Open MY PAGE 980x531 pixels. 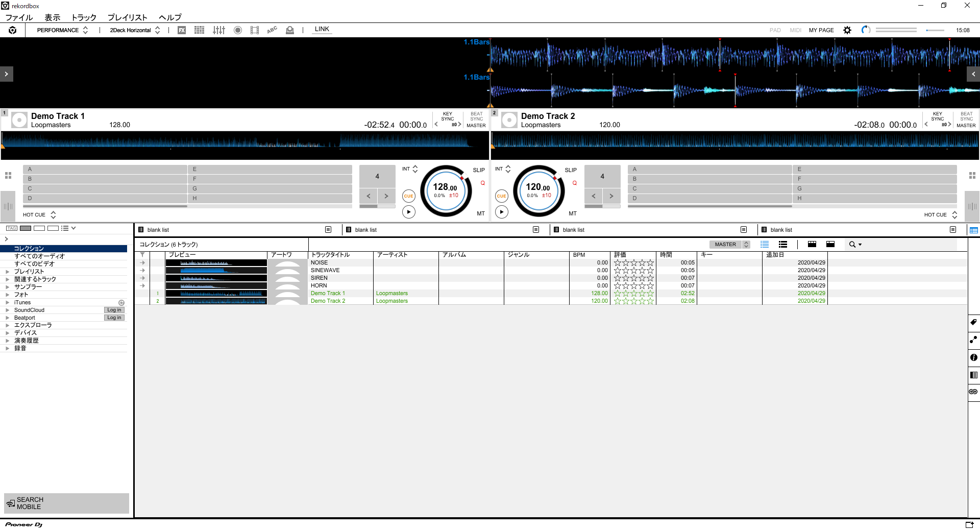pos(821,30)
